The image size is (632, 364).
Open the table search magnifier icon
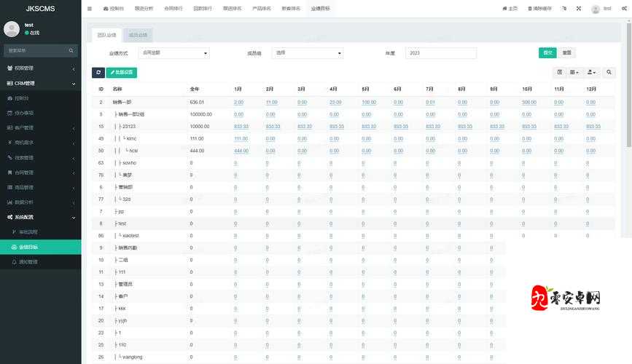point(609,72)
